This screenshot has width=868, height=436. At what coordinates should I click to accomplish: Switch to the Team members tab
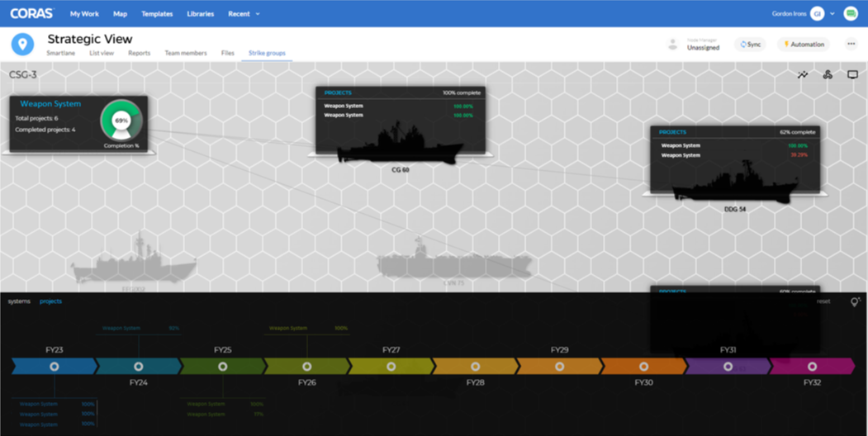point(186,53)
